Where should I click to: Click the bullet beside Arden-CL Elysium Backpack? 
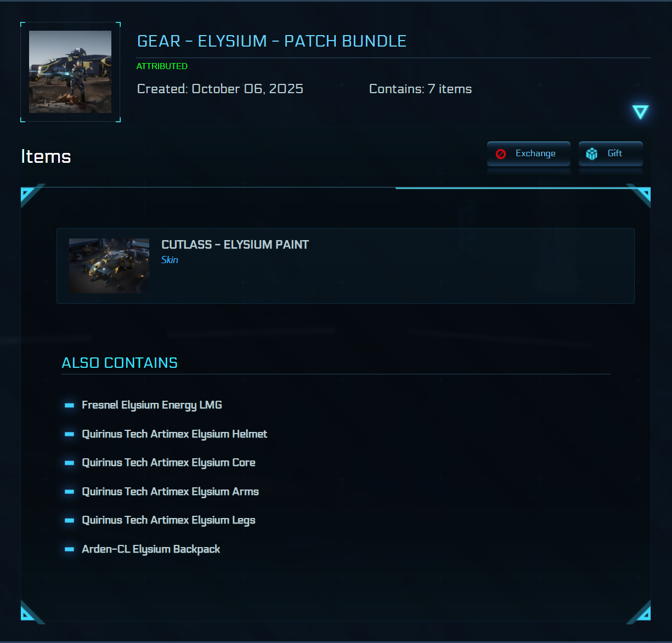point(70,549)
